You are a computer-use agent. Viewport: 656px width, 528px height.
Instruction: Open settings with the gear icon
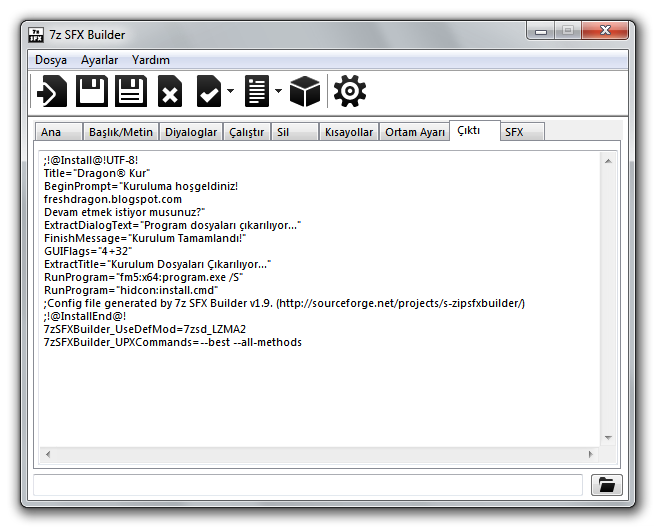tap(350, 91)
